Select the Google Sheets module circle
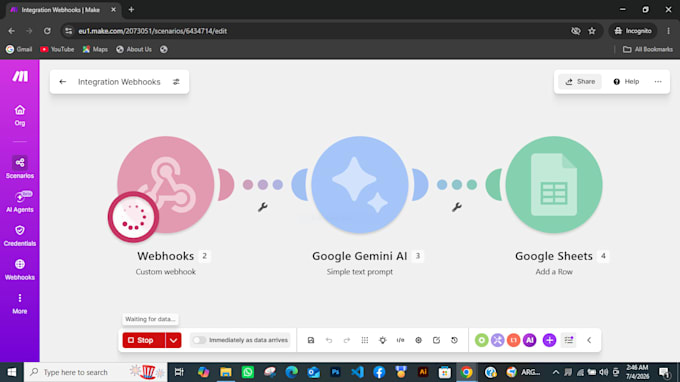The width and height of the screenshot is (680, 382). [554, 185]
